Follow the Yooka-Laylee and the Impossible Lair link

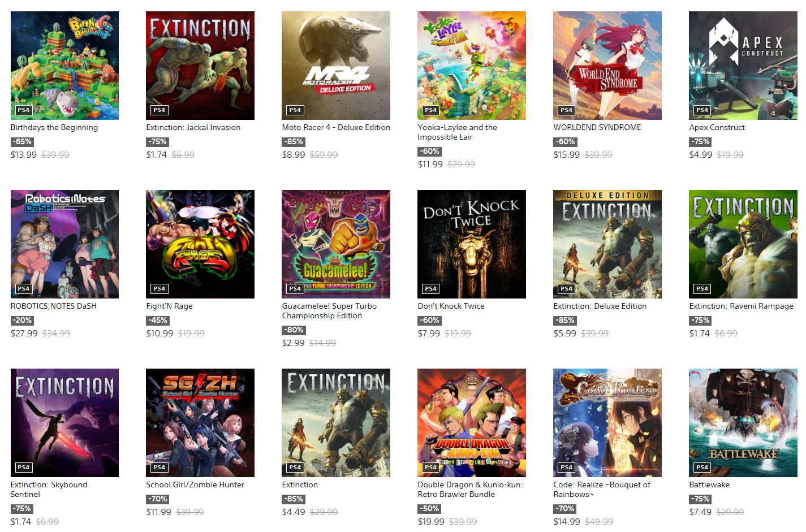[458, 132]
